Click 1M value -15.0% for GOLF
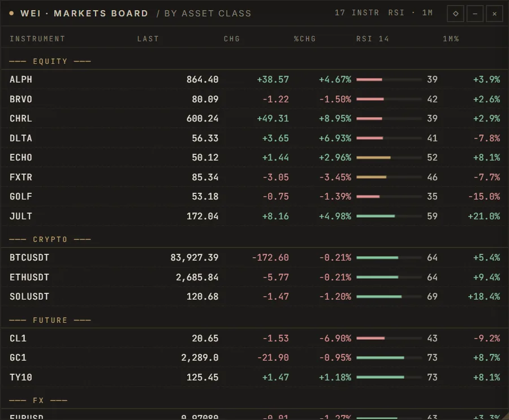 coord(484,197)
